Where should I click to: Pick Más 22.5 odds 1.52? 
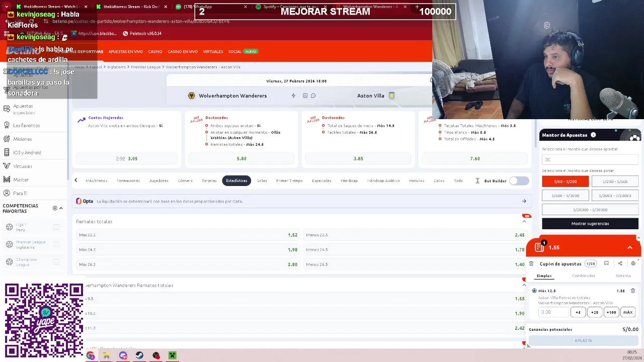(188, 235)
